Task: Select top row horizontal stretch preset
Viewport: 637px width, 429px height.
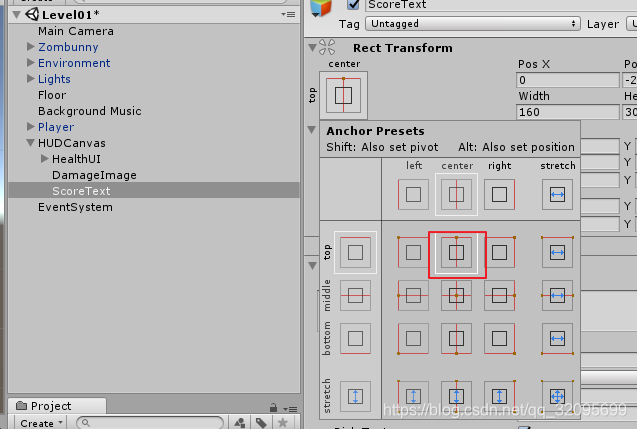Action: coord(558,253)
